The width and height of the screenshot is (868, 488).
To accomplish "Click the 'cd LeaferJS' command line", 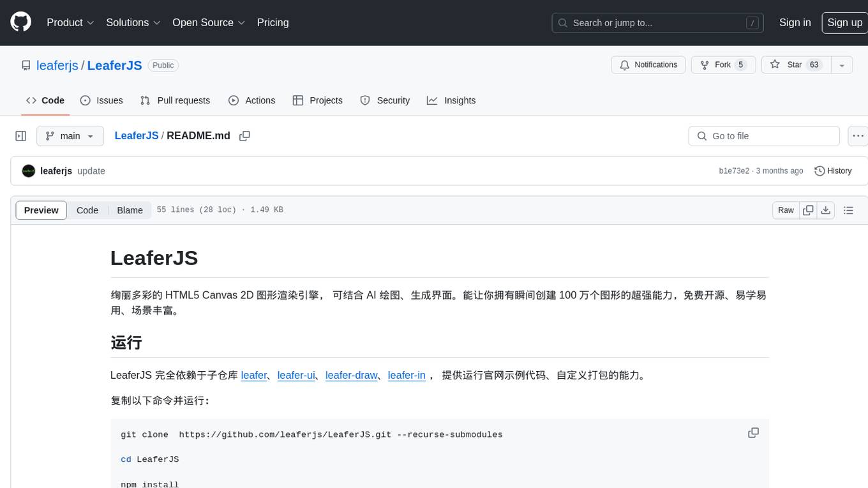I will [149, 459].
